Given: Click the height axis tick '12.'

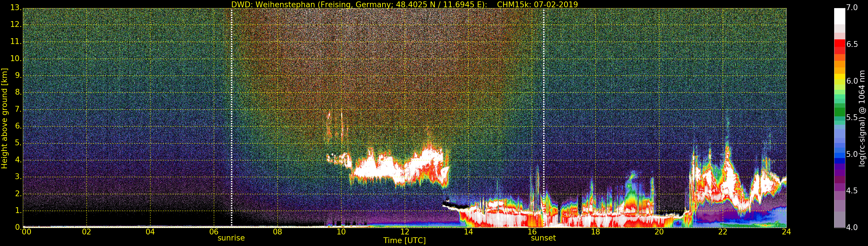Looking at the screenshot, I should (16, 25).
